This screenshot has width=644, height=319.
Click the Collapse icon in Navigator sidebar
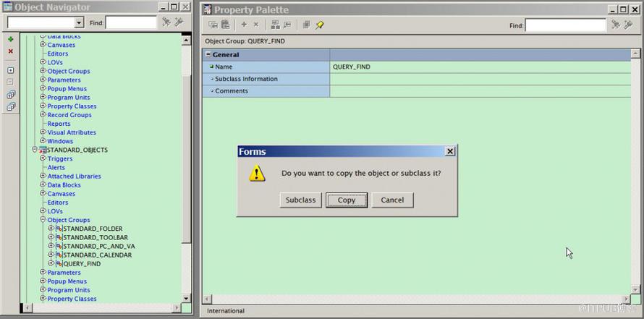point(11,82)
